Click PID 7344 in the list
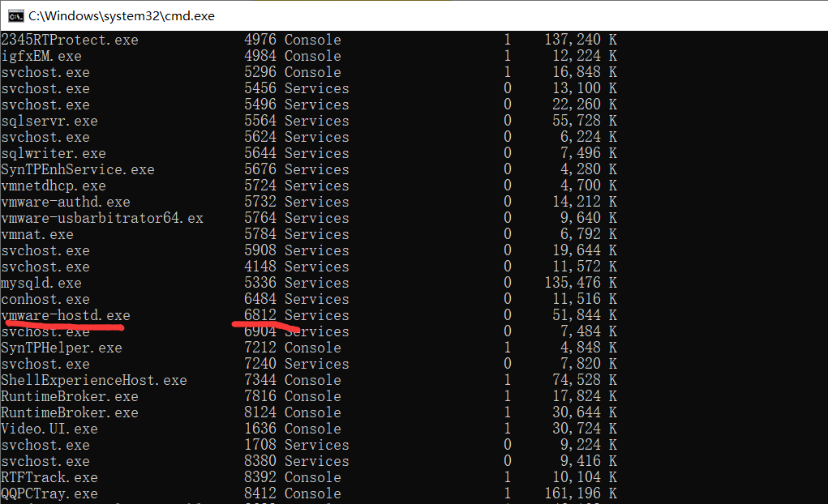 coord(260,381)
